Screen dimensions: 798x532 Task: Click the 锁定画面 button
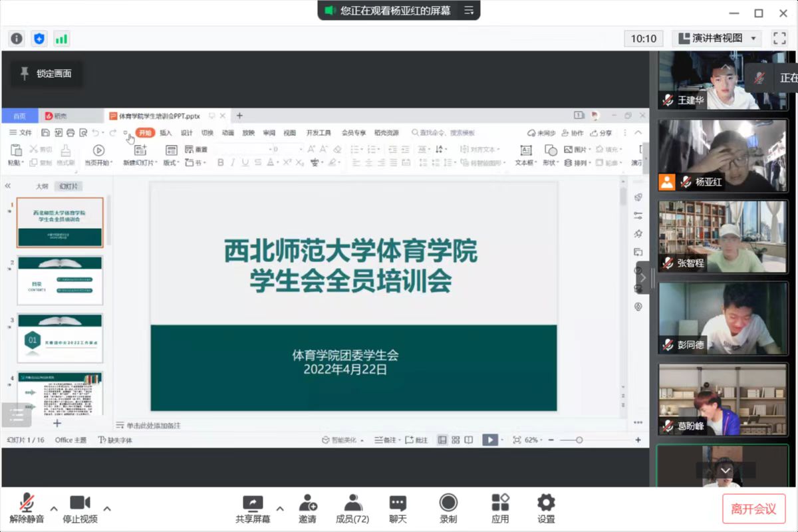point(47,74)
